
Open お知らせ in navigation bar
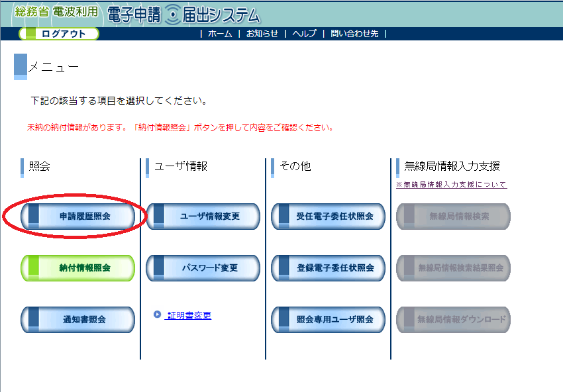[x=262, y=34]
